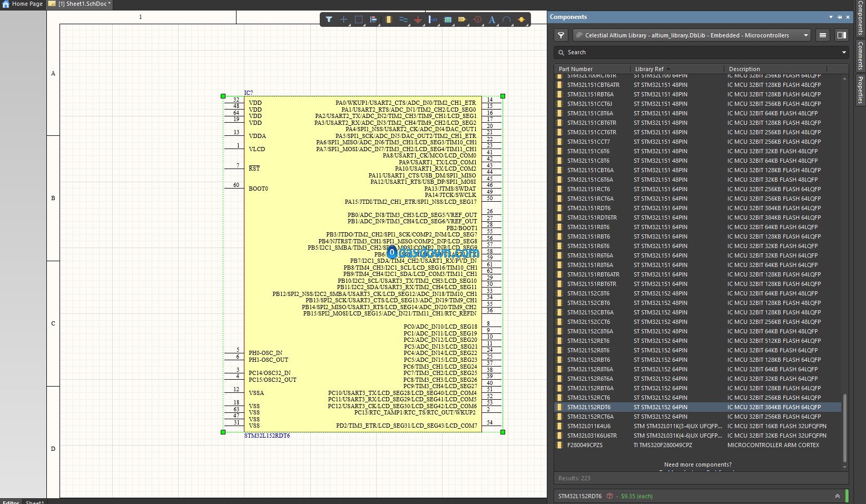The width and height of the screenshot is (866, 504).
Task: Toggle the component details pane
Action: pos(841,35)
